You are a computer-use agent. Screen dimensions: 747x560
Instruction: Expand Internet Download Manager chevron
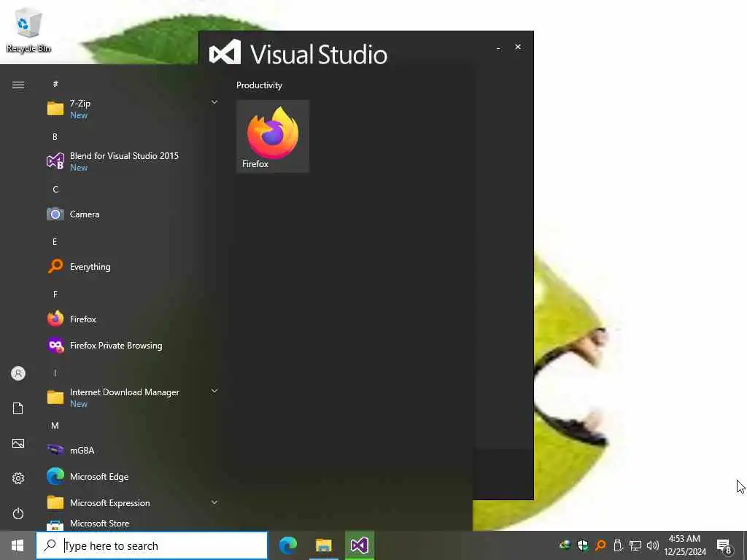(214, 391)
